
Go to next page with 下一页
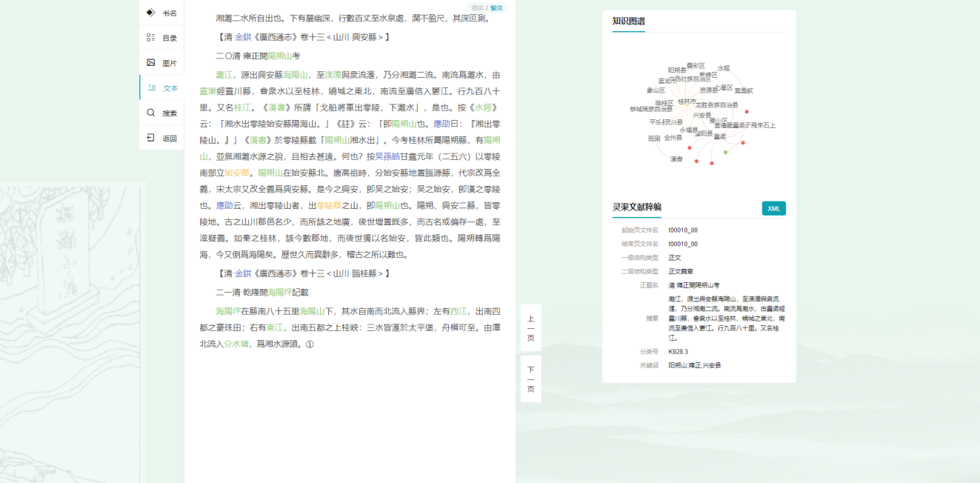(530, 379)
